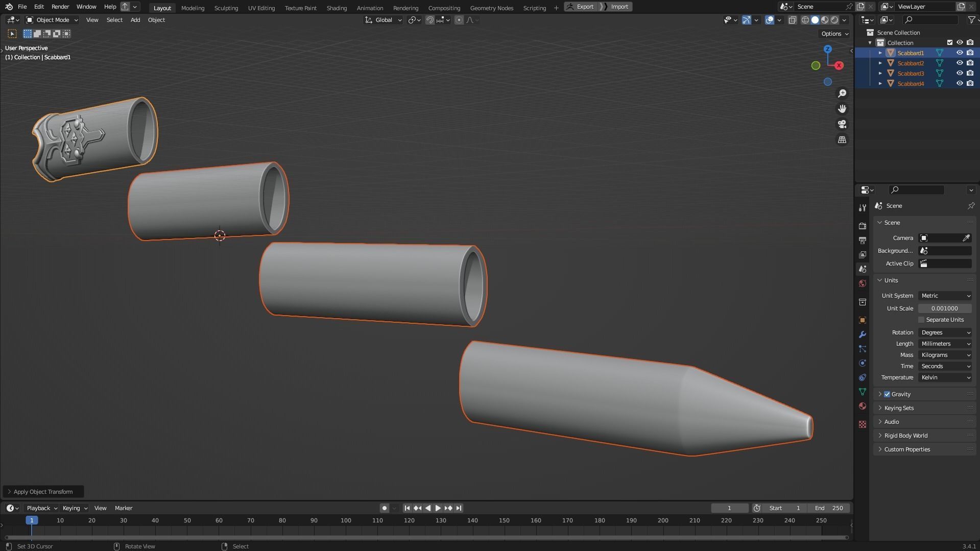Expand the Apply Object Transform panel
The image size is (980, 551).
[43, 492]
